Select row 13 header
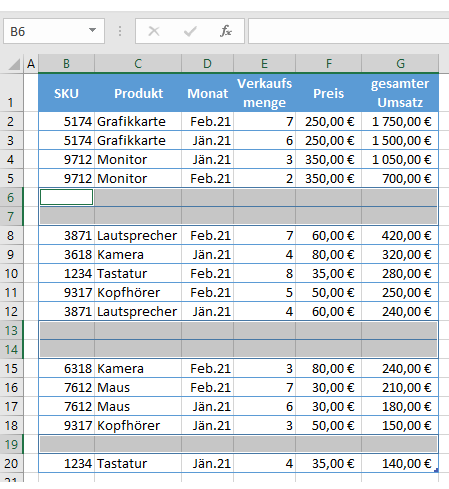The width and height of the screenshot is (449, 489). point(11,330)
